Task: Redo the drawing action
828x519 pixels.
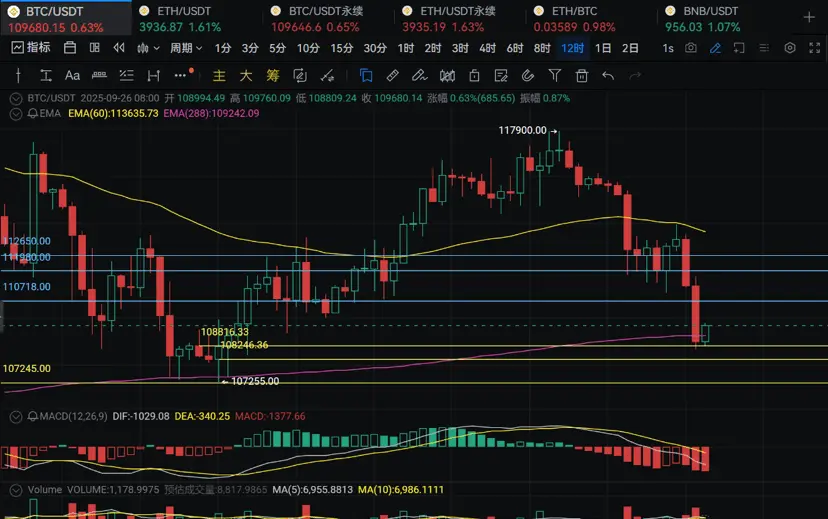Action: point(635,76)
